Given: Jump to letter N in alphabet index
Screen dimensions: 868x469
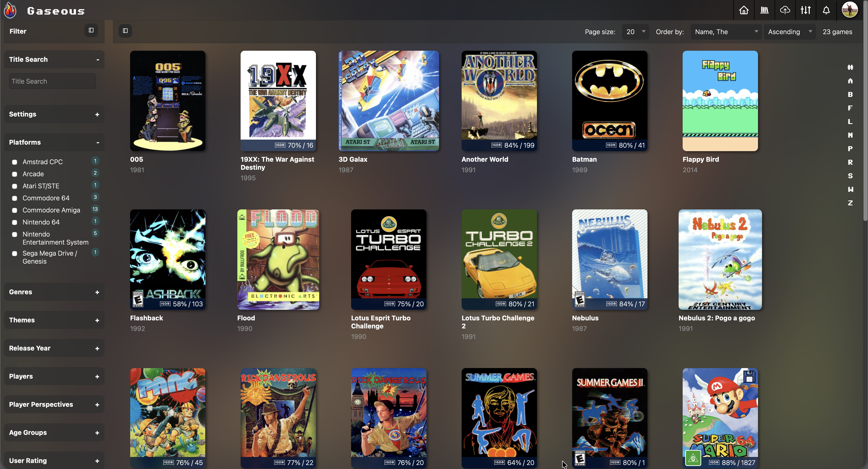Looking at the screenshot, I should (850, 135).
